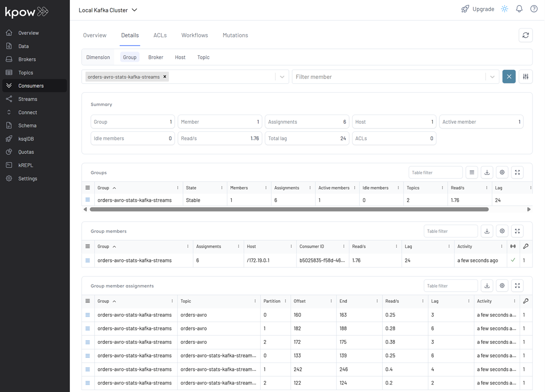Click Consumer ID b5025835-f58d-46... cell
Image resolution: width=545 pixels, height=392 pixels.
pos(322,260)
